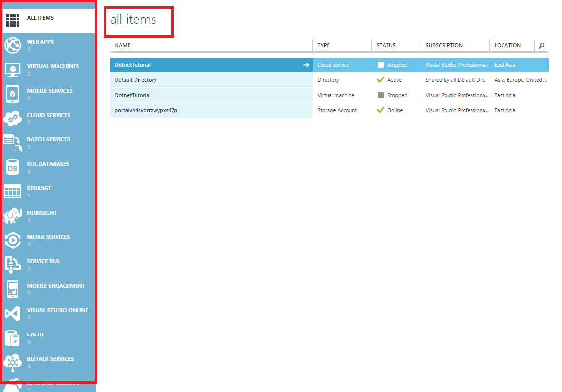Open MEDIA SERVICES sidebar label

(48, 237)
